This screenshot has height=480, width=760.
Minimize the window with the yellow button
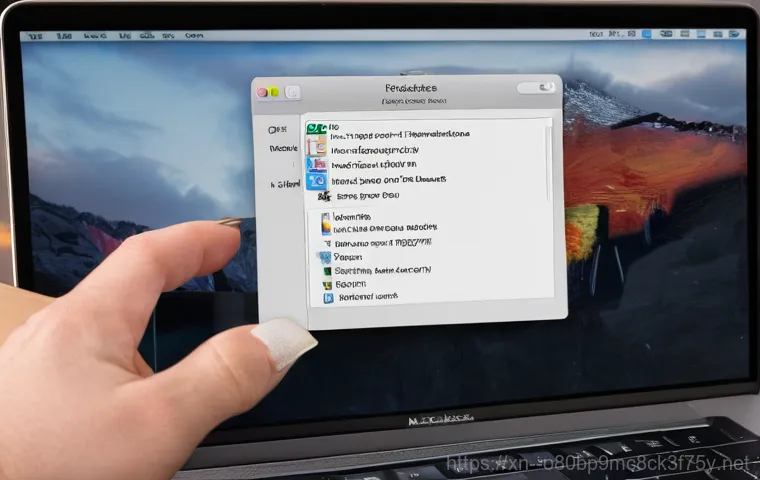(274, 92)
